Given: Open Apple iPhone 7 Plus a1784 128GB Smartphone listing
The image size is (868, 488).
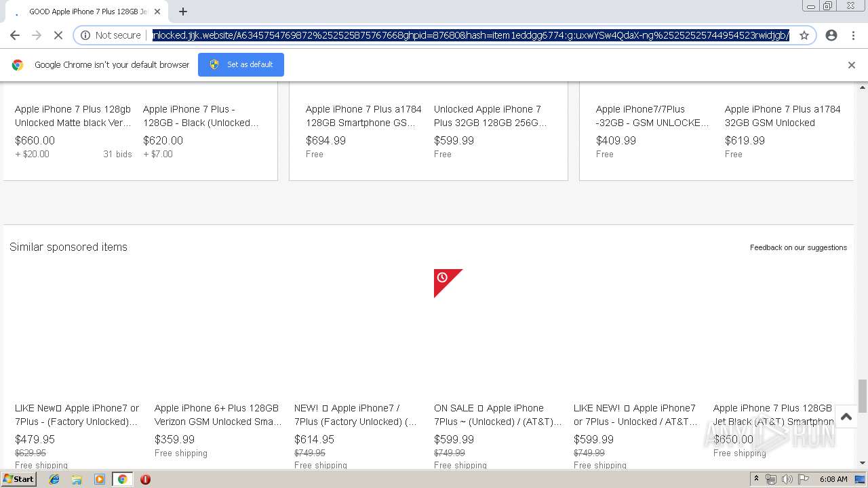Looking at the screenshot, I should [x=363, y=116].
